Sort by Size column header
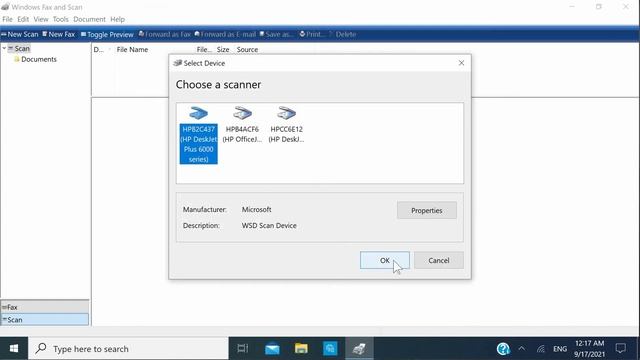Viewport: 640px width, 360px height. tap(223, 49)
